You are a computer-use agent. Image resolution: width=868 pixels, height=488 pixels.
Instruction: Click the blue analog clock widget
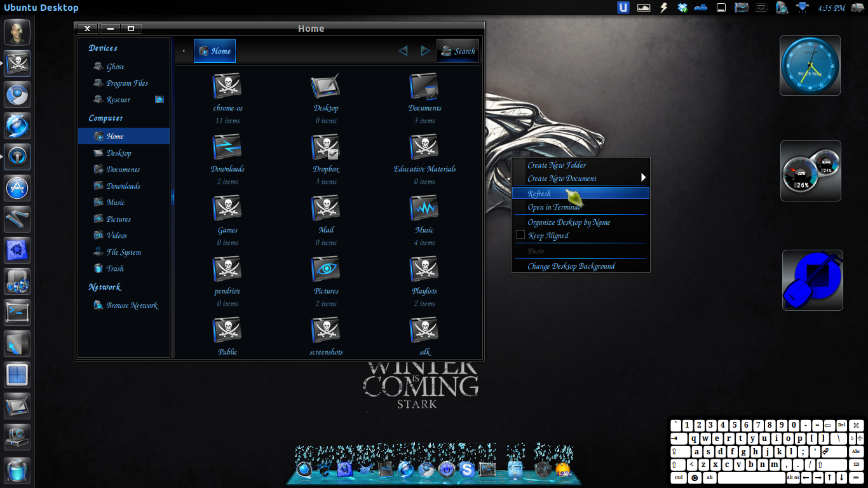coord(810,65)
